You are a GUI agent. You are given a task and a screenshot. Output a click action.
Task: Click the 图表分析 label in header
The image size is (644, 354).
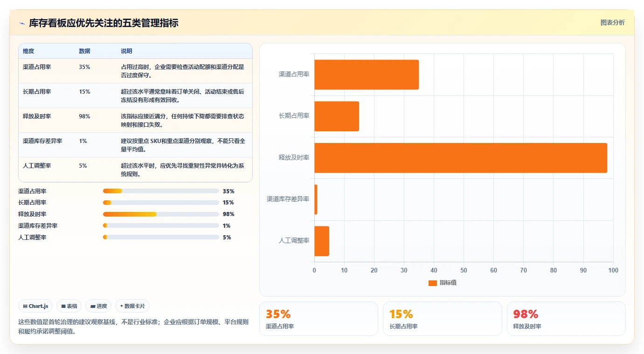(x=612, y=22)
